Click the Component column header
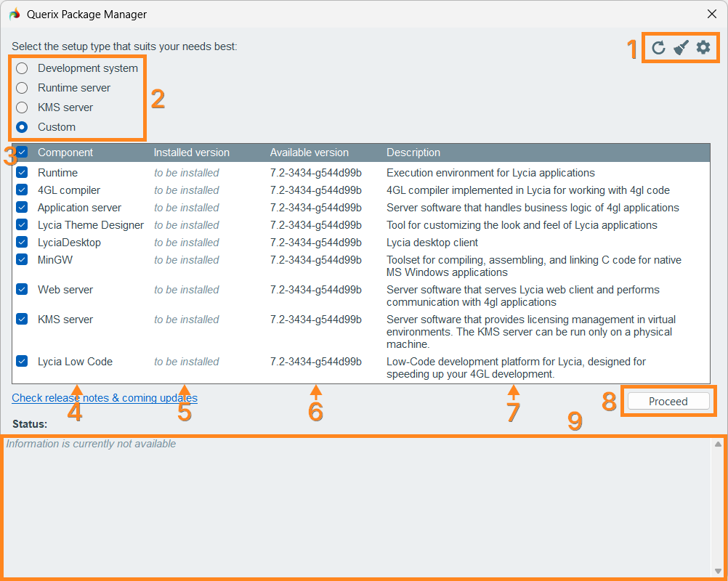728x581 pixels. [x=65, y=153]
